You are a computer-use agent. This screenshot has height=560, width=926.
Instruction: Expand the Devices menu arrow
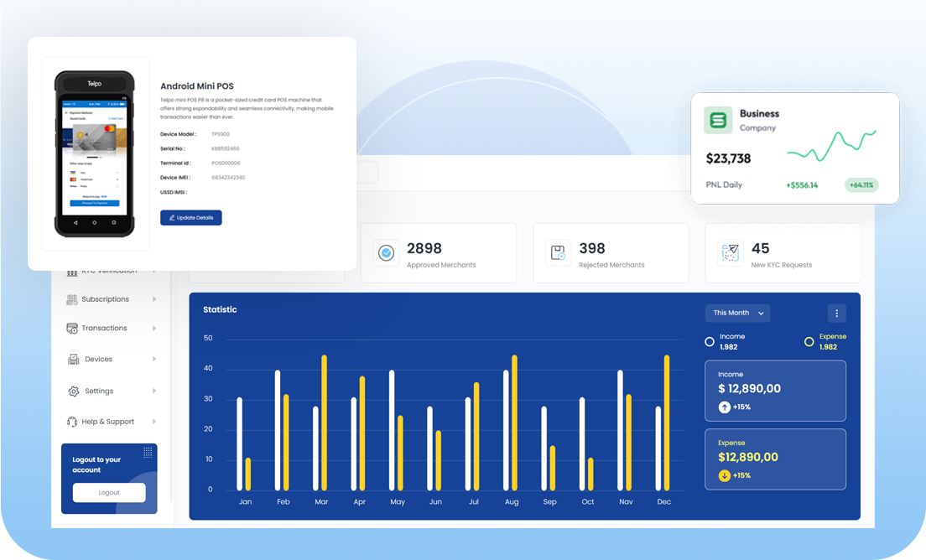(x=154, y=359)
